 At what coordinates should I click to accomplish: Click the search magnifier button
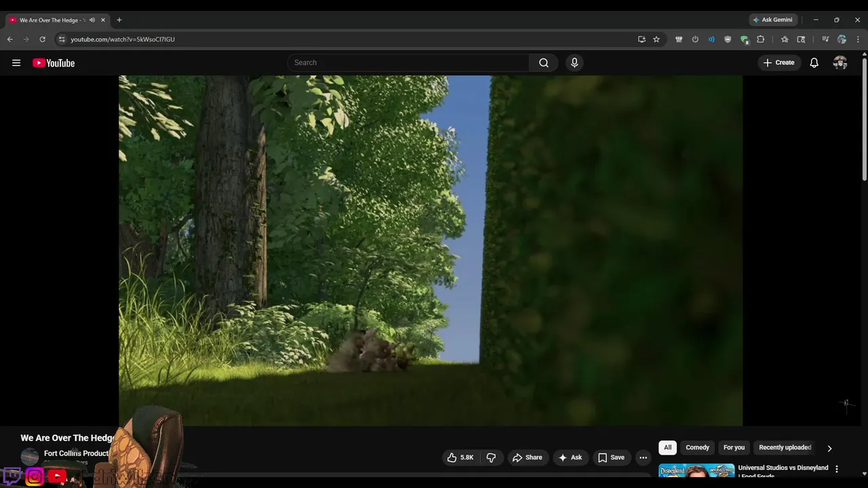pyautogui.click(x=544, y=62)
